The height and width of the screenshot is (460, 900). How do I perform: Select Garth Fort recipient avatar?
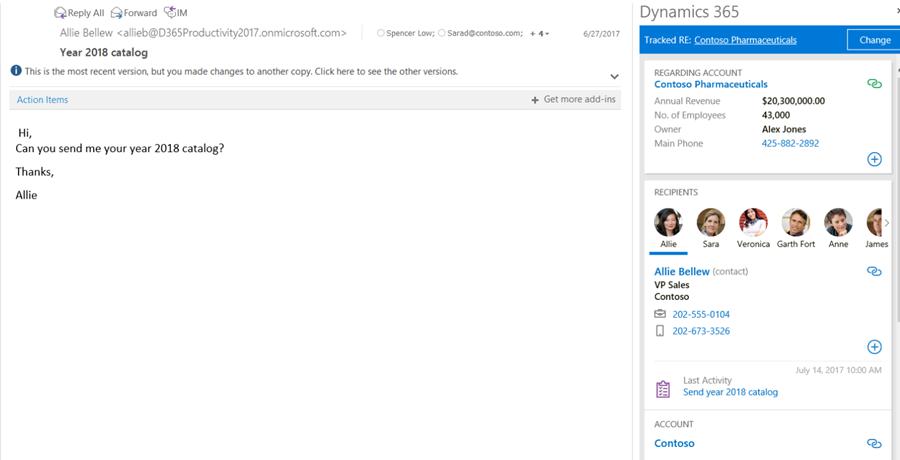pos(796,223)
